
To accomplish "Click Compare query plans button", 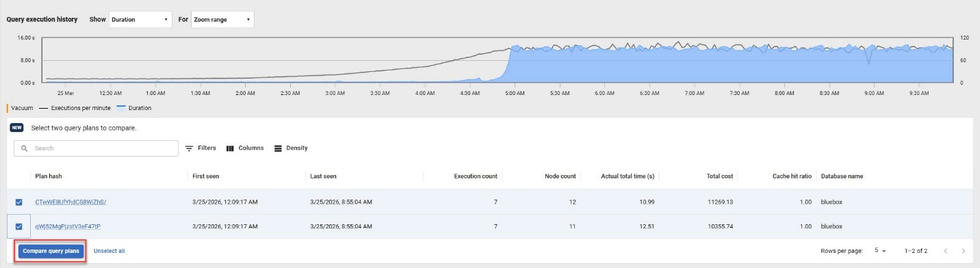I will [x=51, y=252].
